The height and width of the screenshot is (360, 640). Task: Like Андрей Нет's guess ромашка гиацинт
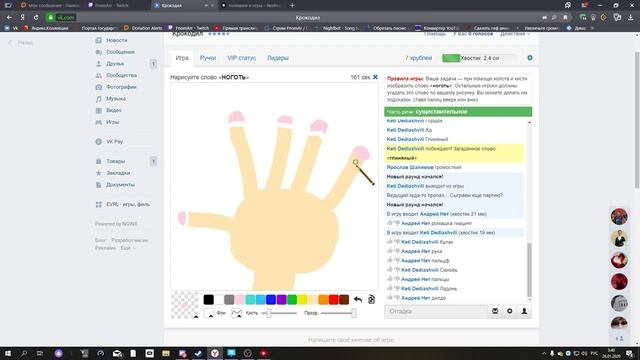point(390,223)
